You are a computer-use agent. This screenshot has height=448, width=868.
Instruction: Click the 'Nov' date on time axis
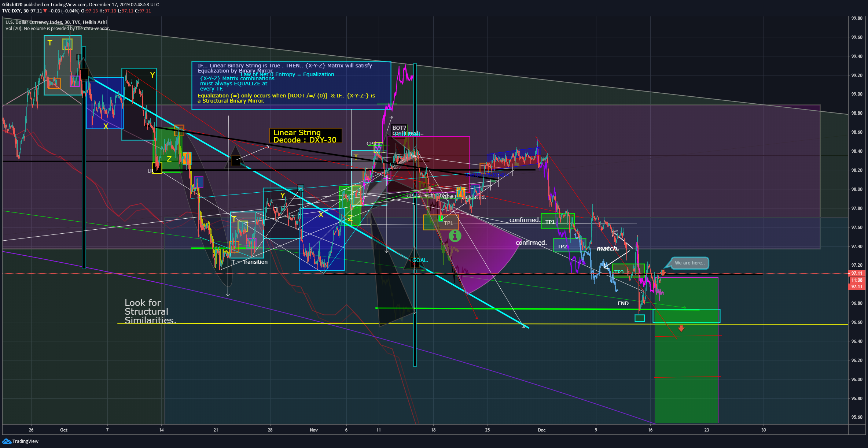[x=314, y=430]
